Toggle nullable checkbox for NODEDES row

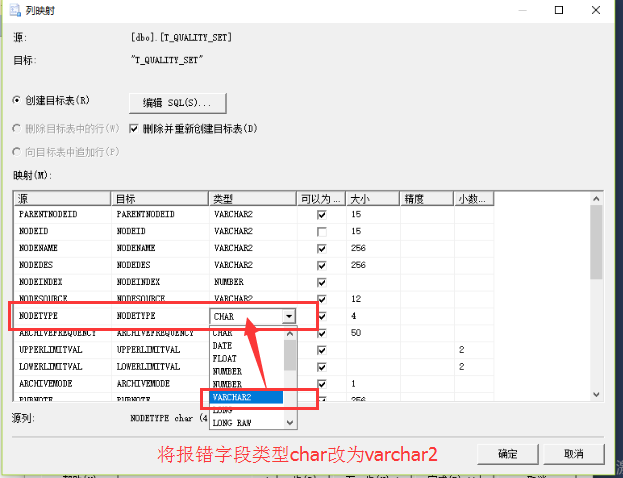click(x=321, y=265)
